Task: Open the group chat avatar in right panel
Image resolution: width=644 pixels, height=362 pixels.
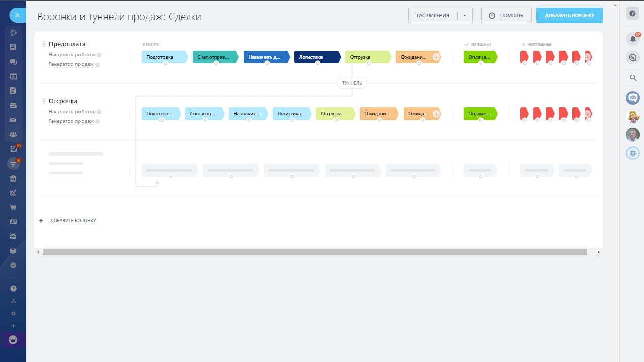Action: [633, 98]
